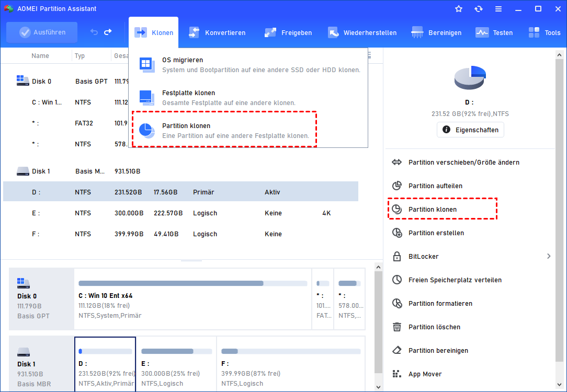Screen dimensions: 567x392
Task: Click the Festplatte klonen disk icon
Action: tap(147, 98)
